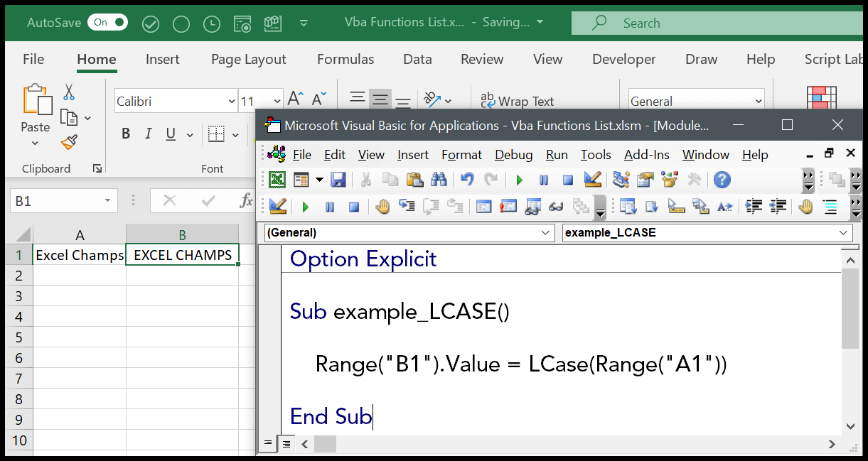Expand the example_LCASE procedure dropdown

844,232
